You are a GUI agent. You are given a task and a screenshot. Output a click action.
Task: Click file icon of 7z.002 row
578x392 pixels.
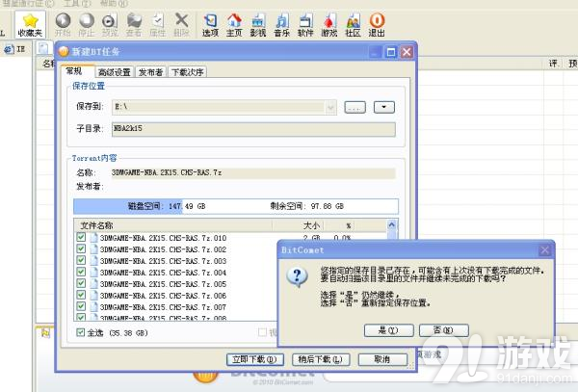pos(94,249)
